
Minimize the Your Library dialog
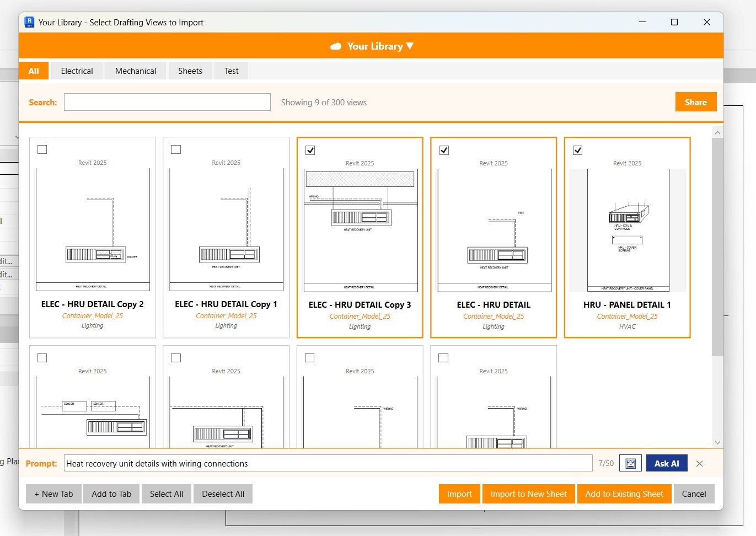[642, 22]
